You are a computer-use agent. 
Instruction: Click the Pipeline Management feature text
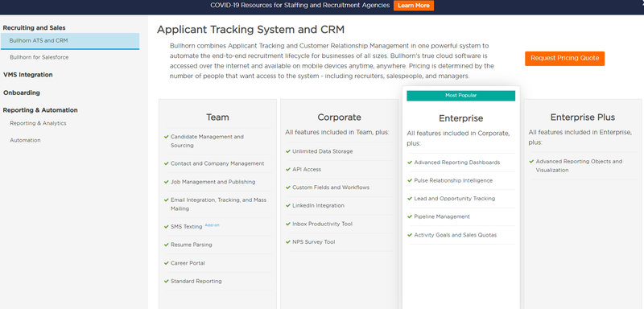point(442,216)
